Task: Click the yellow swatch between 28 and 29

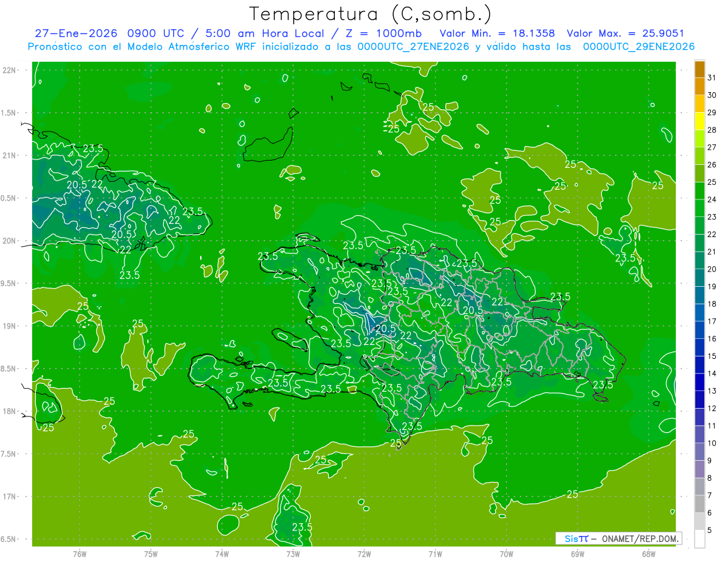Action: coord(699,121)
